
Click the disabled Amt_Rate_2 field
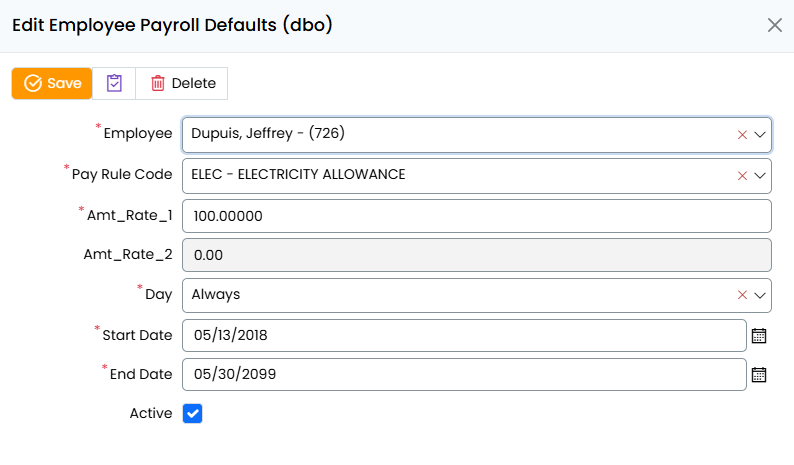476,255
